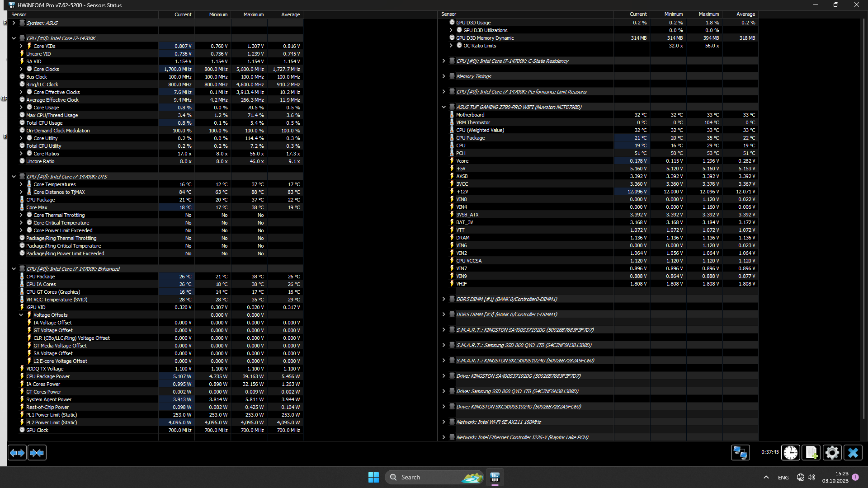Open sensor settings gear icon
Screen dimensions: 868x488
click(x=832, y=452)
